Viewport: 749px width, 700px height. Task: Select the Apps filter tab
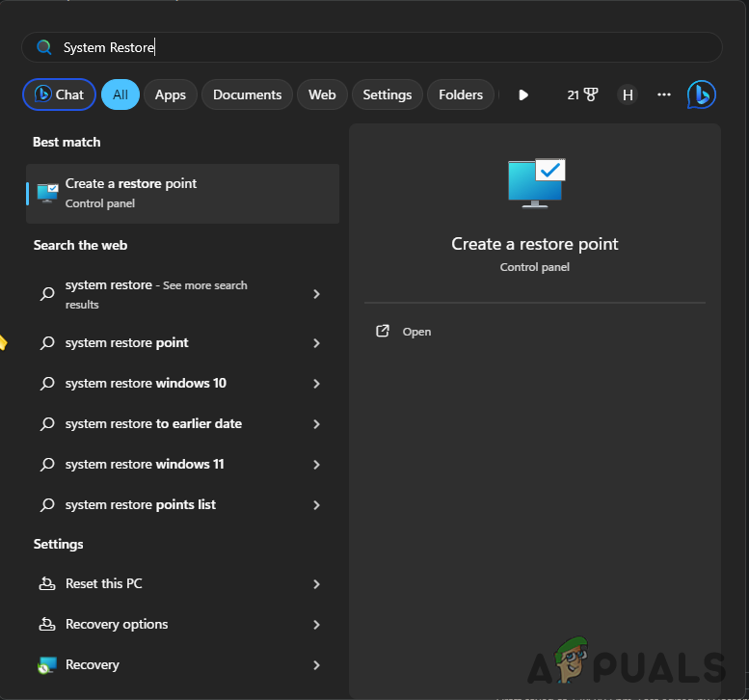tap(171, 94)
